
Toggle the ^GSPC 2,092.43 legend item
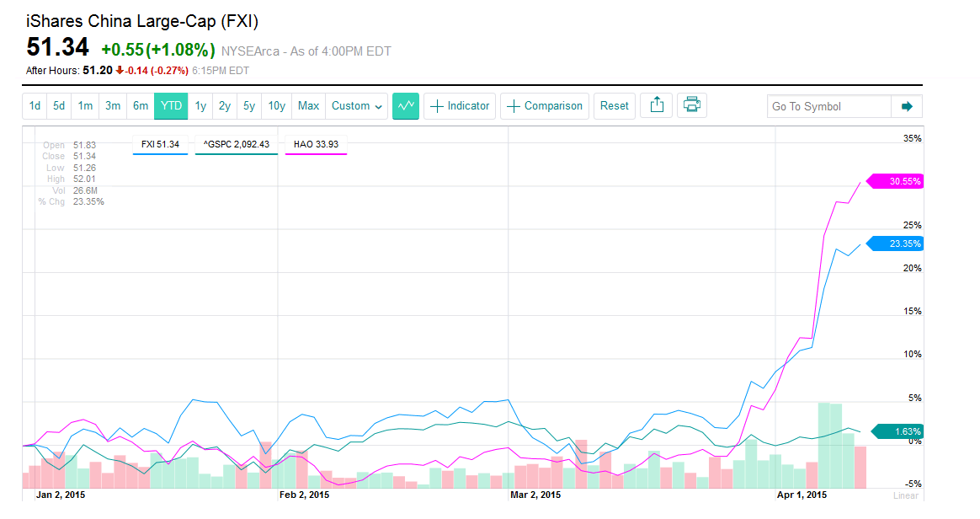pyautogui.click(x=236, y=145)
